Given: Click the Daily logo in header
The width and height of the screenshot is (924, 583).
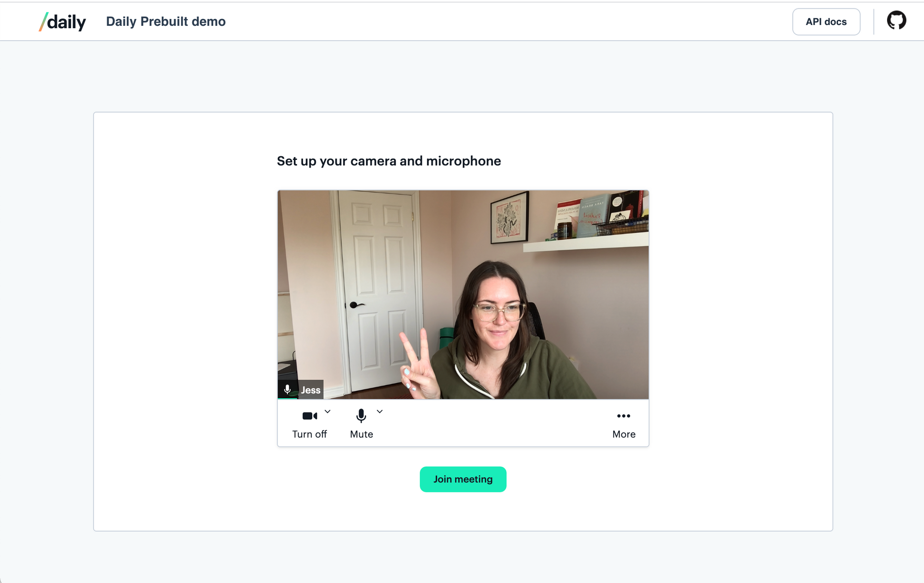Looking at the screenshot, I should point(63,22).
